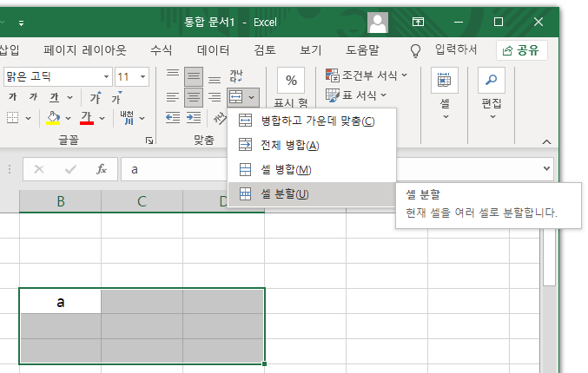Click the Share button
588x373 pixels.
tap(522, 50)
